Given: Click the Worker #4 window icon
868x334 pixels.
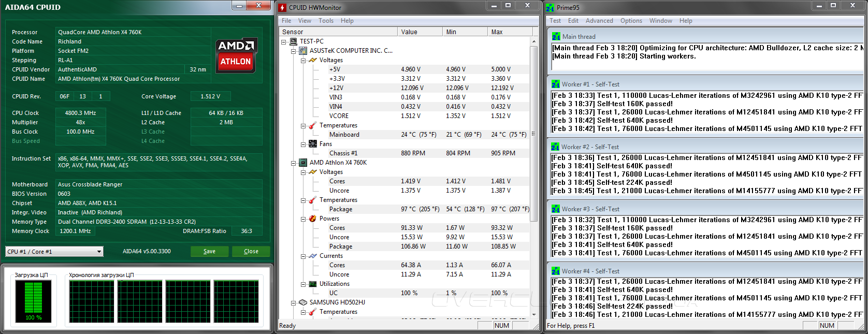Looking at the screenshot, I should (x=556, y=271).
